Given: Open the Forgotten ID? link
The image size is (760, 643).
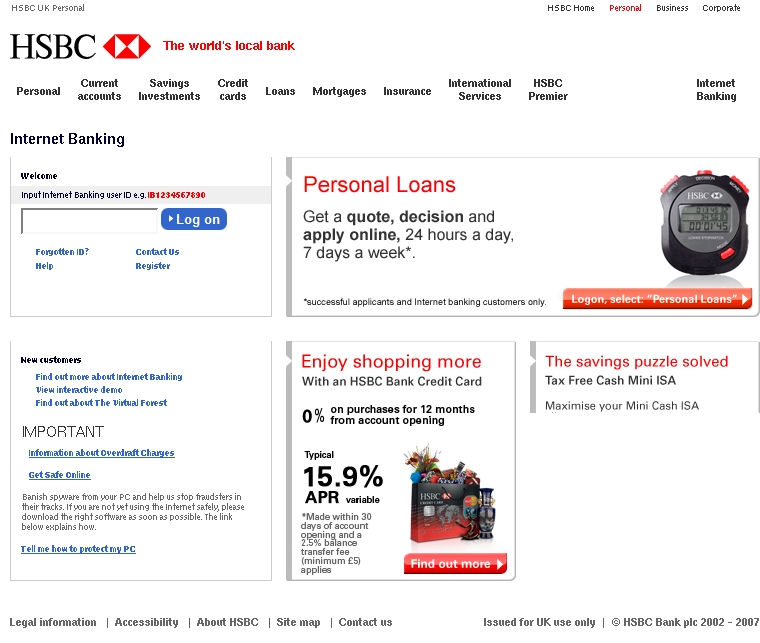Looking at the screenshot, I should pos(62,252).
